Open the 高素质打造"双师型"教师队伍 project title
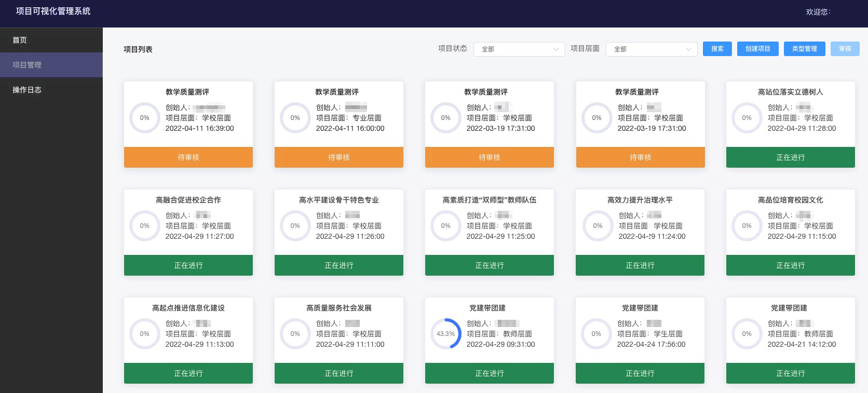The height and width of the screenshot is (393, 868). 489,200
